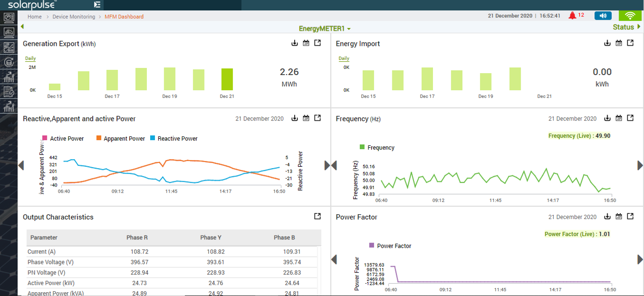The height and width of the screenshot is (296, 644).
Task: Download the Generation Export chart data
Action: pyautogui.click(x=294, y=42)
